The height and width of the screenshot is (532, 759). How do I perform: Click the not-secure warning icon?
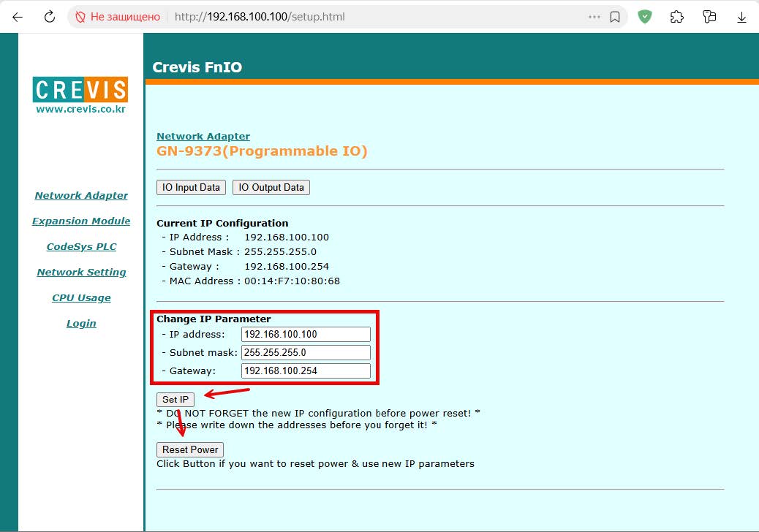tap(80, 17)
